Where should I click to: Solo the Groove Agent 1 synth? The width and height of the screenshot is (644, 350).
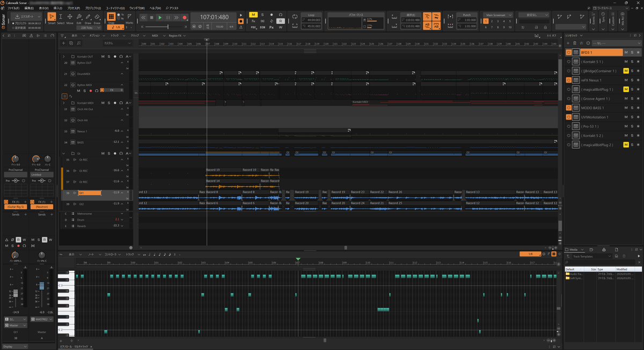(632, 99)
